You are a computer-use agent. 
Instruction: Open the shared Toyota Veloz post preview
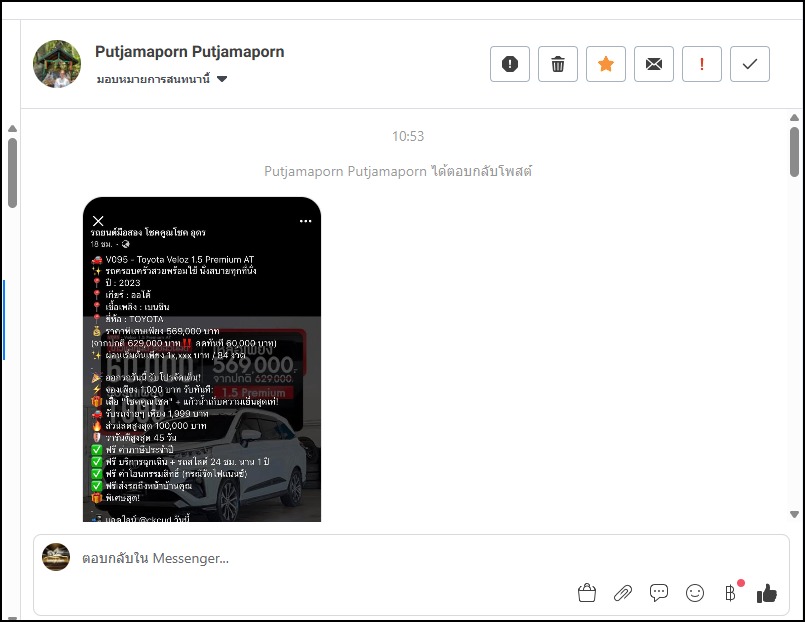tap(202, 359)
